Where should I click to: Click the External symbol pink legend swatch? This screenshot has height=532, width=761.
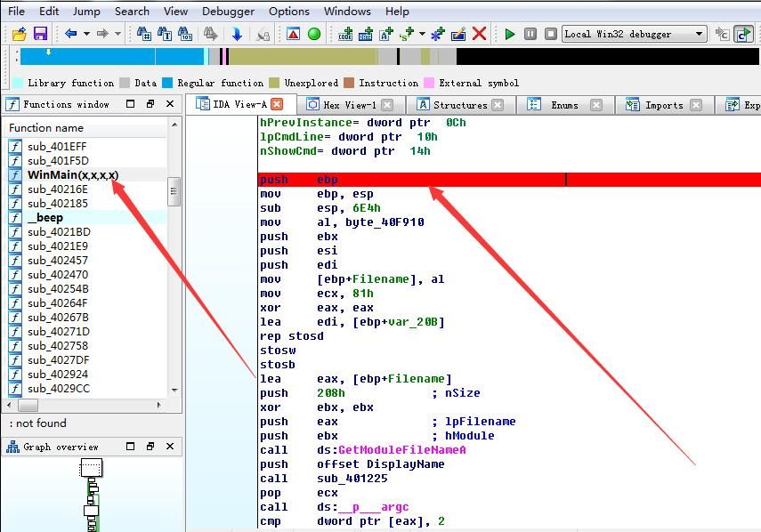click(x=428, y=83)
